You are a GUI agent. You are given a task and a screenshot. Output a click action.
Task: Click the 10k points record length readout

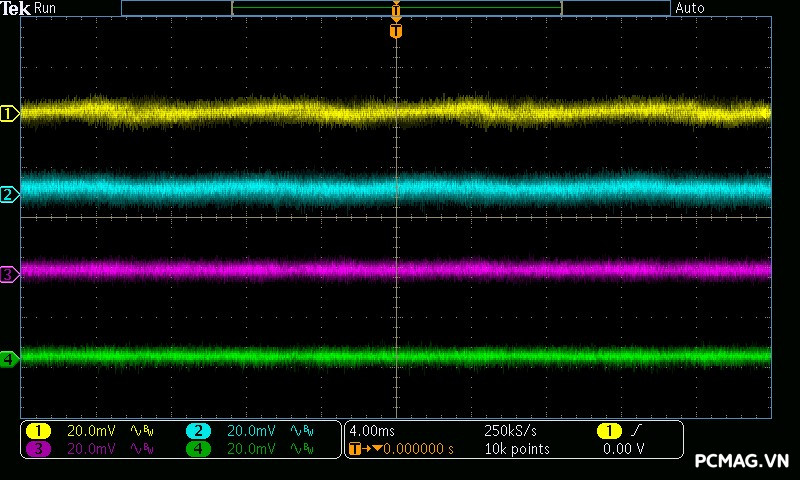coord(517,449)
